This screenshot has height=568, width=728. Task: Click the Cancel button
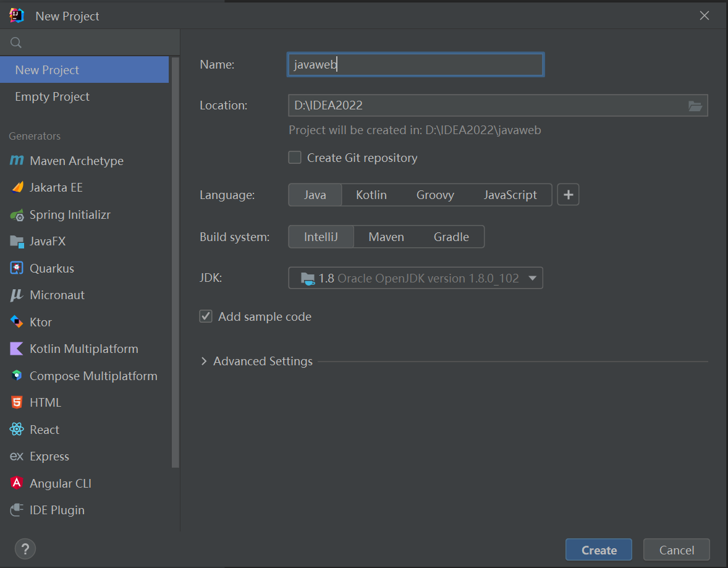[677, 550]
